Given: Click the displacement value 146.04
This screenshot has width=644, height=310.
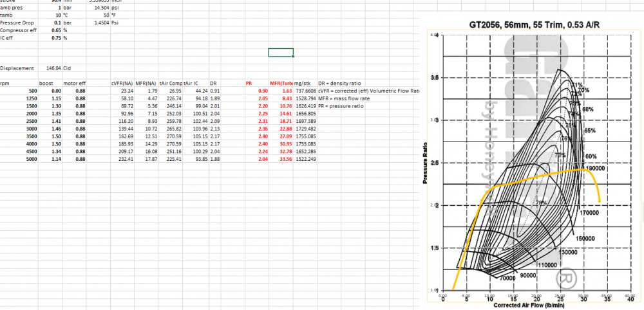Looking at the screenshot, I should tap(50, 68).
